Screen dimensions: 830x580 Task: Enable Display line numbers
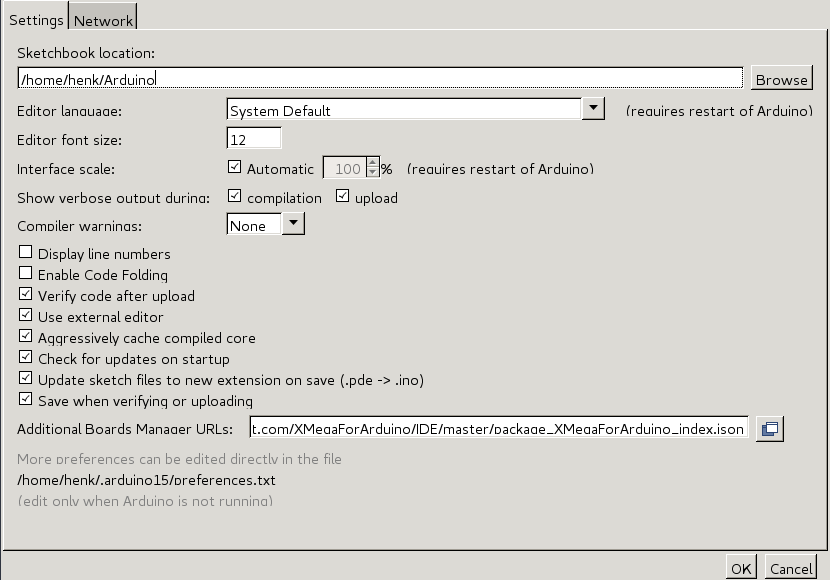[25, 252]
